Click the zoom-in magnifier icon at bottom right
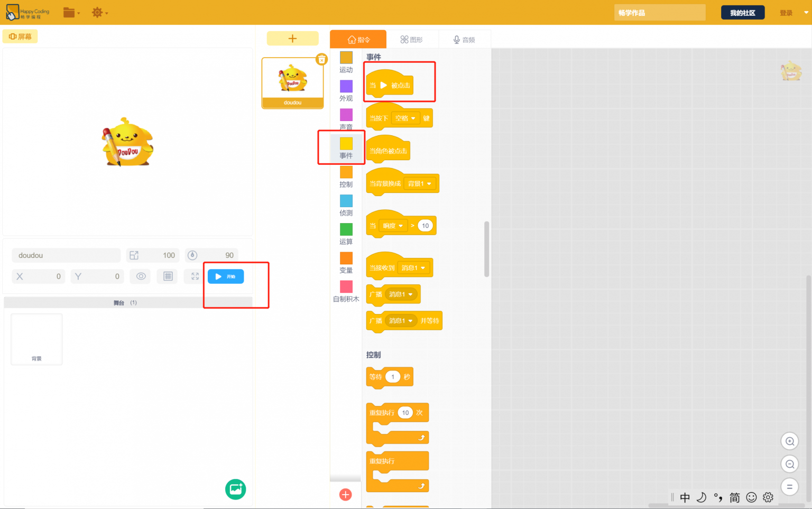The image size is (812, 509). 789,441
